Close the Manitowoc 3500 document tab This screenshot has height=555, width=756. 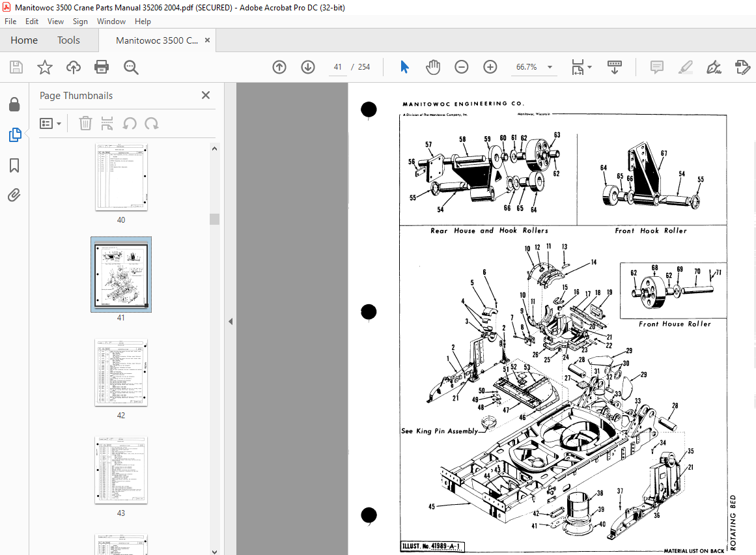click(x=207, y=40)
